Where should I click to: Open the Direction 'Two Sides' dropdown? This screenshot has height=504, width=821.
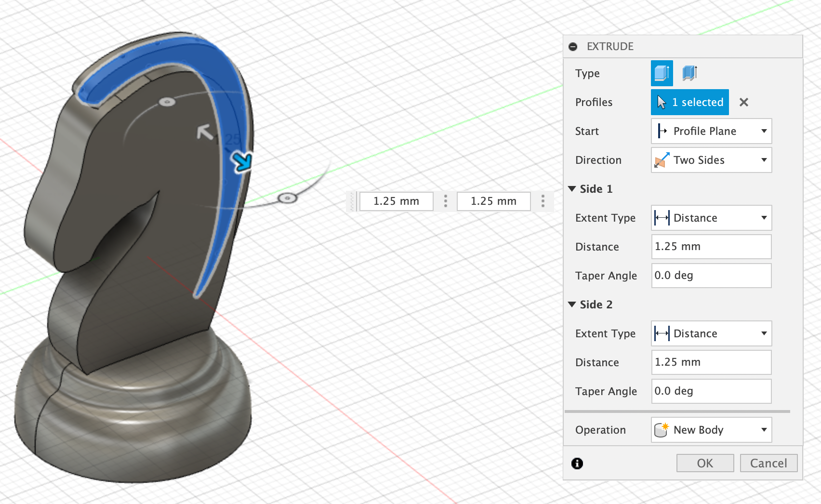pos(711,160)
